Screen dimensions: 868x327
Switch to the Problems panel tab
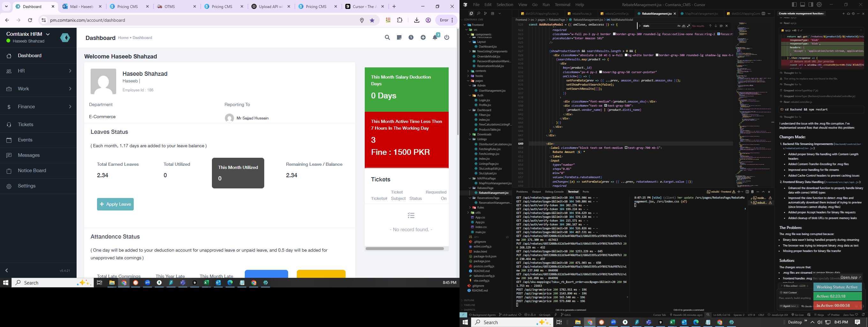point(522,192)
